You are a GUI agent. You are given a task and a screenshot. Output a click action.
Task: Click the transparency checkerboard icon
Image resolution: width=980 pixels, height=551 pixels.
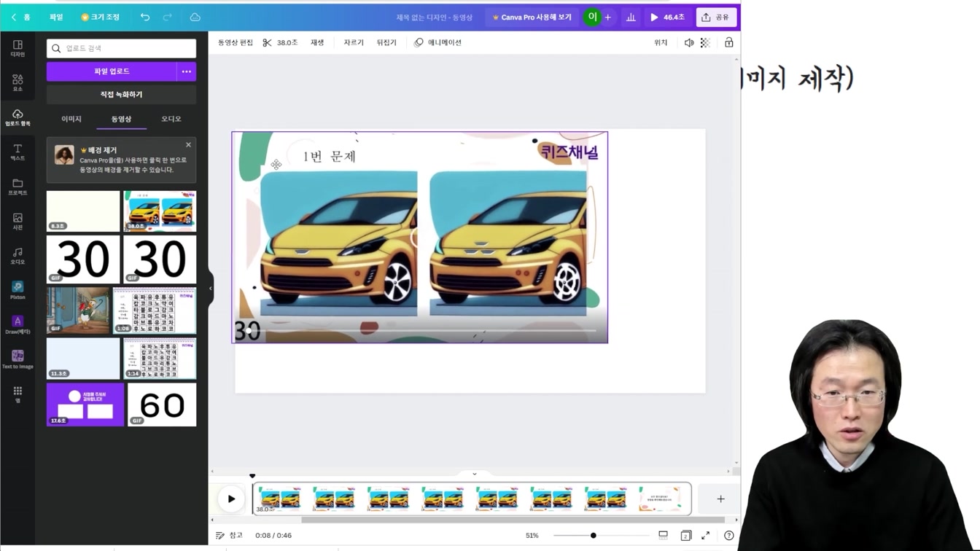click(705, 42)
